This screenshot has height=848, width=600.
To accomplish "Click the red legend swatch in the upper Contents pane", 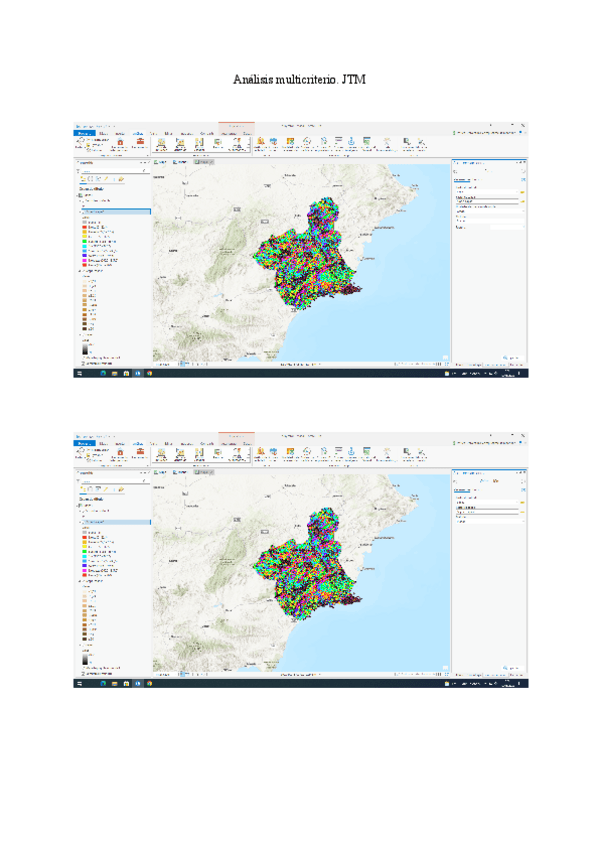I will tap(83, 225).
